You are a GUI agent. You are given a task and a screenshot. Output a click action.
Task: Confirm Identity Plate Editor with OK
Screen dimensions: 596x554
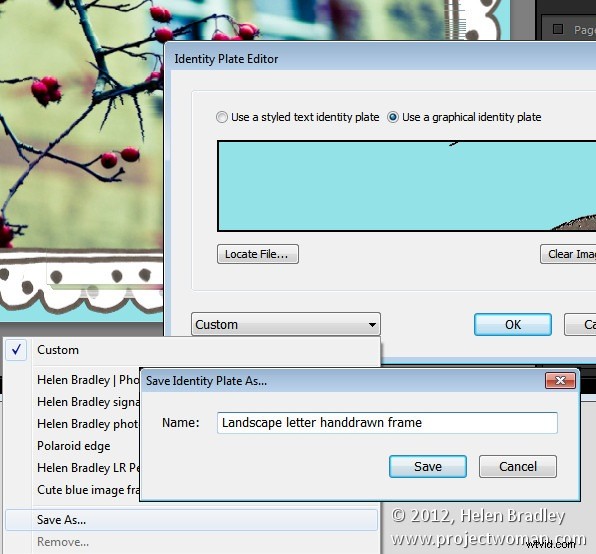(513, 324)
